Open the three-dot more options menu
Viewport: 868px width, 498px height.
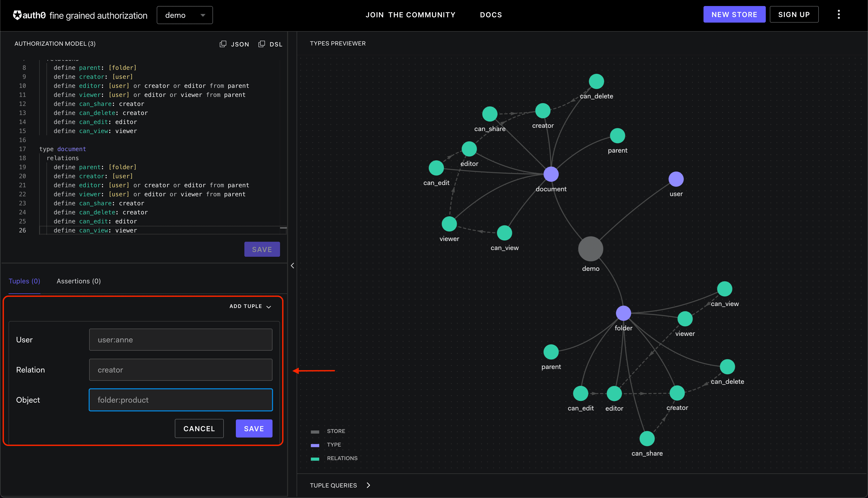[839, 14]
